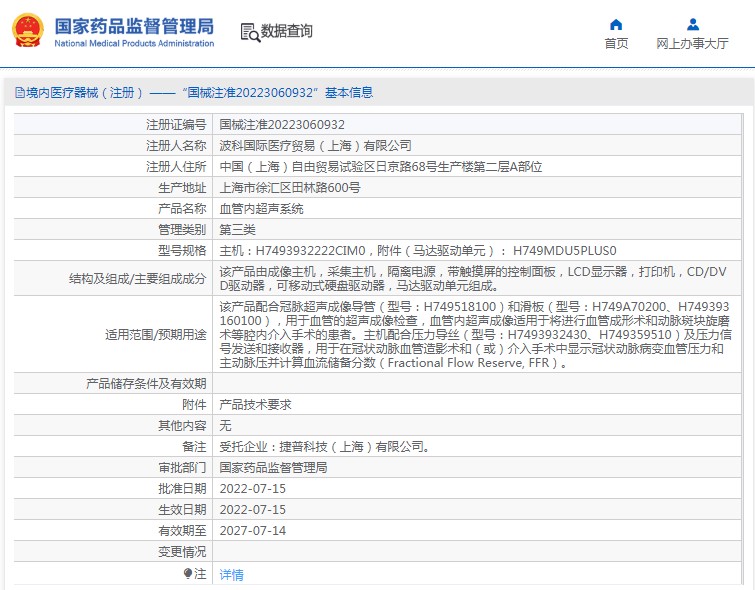
Task: Select expiry date 2027-07-14
Action: [253, 530]
